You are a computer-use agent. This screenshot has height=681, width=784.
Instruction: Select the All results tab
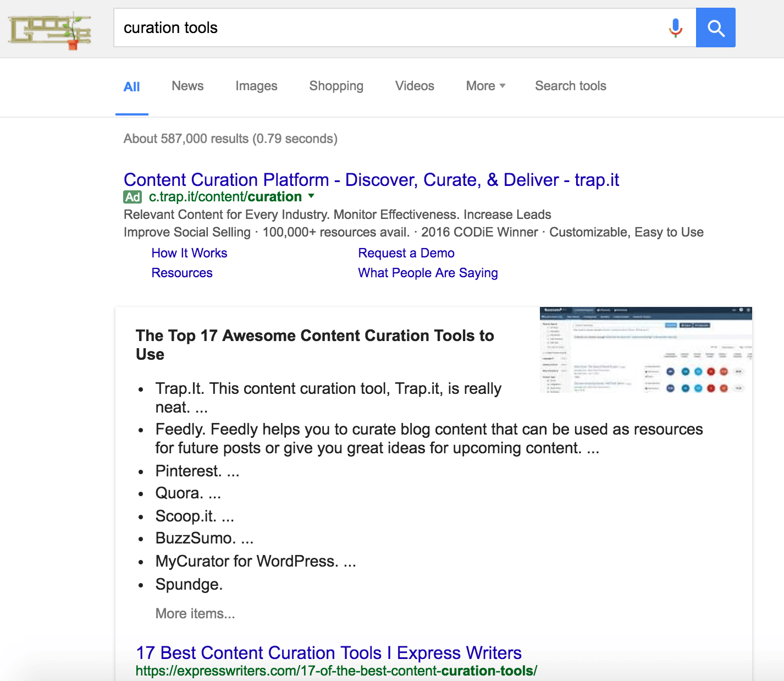(x=132, y=86)
